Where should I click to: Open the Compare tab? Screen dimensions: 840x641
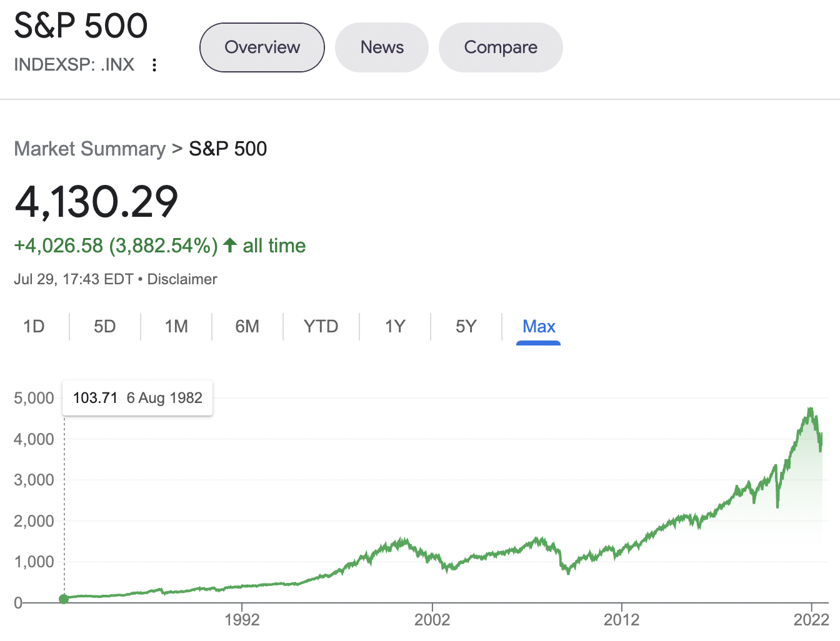tap(501, 47)
